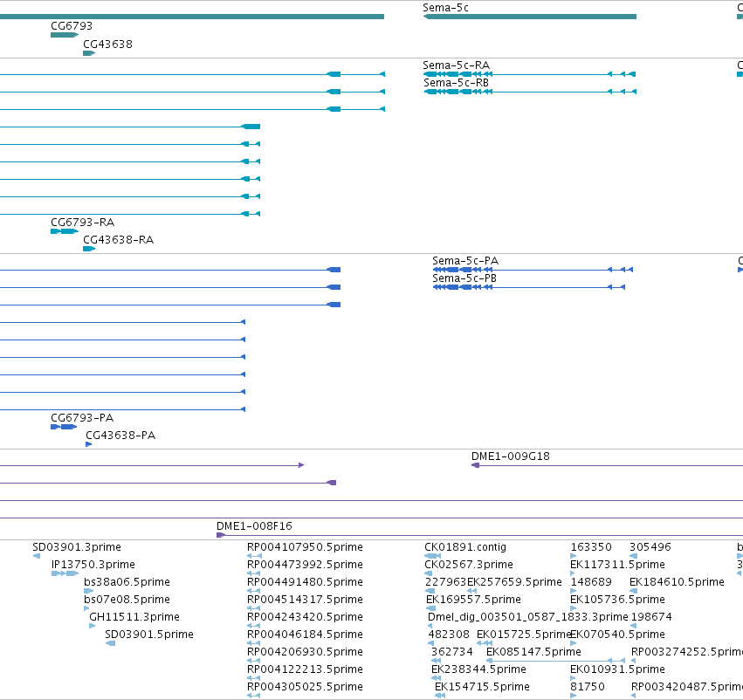Select the 198674 feature label
743x700 pixels.
coord(651,616)
